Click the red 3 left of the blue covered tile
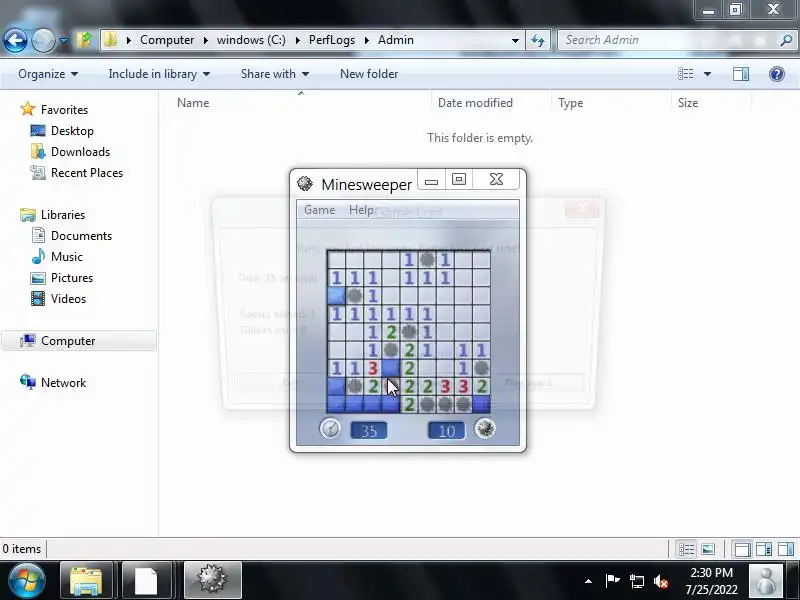Screen dimensions: 800x600 coord(372,368)
